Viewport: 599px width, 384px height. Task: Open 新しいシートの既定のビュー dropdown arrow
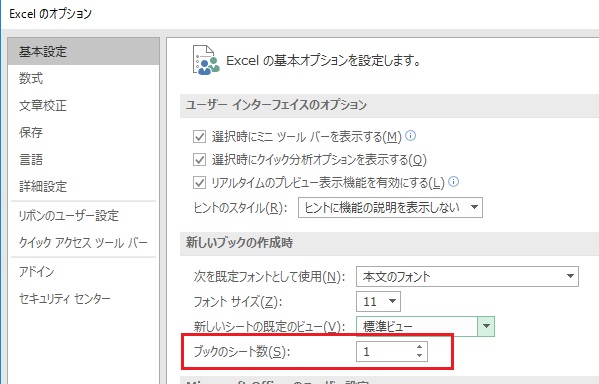486,326
